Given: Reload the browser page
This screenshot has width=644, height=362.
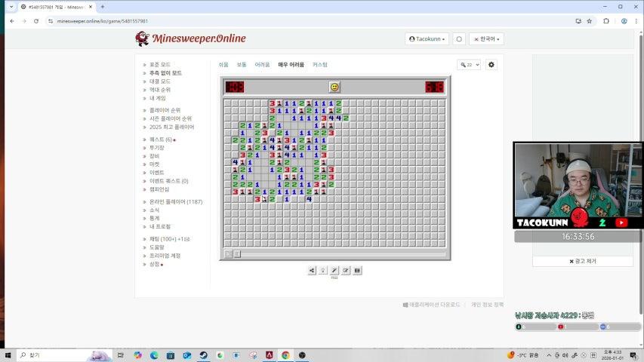Looking at the screenshot, I should pyautogui.click(x=36, y=21).
